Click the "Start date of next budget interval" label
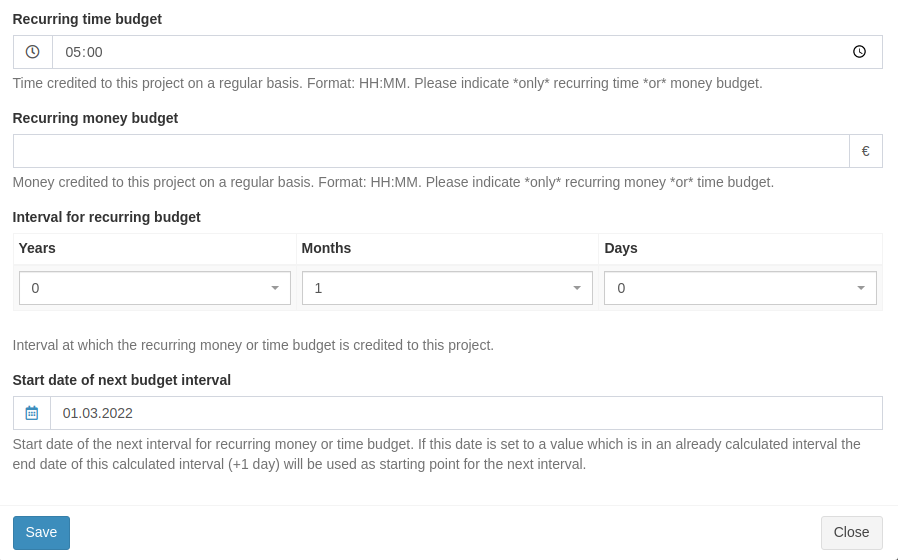This screenshot has height=560, width=898. click(121, 380)
